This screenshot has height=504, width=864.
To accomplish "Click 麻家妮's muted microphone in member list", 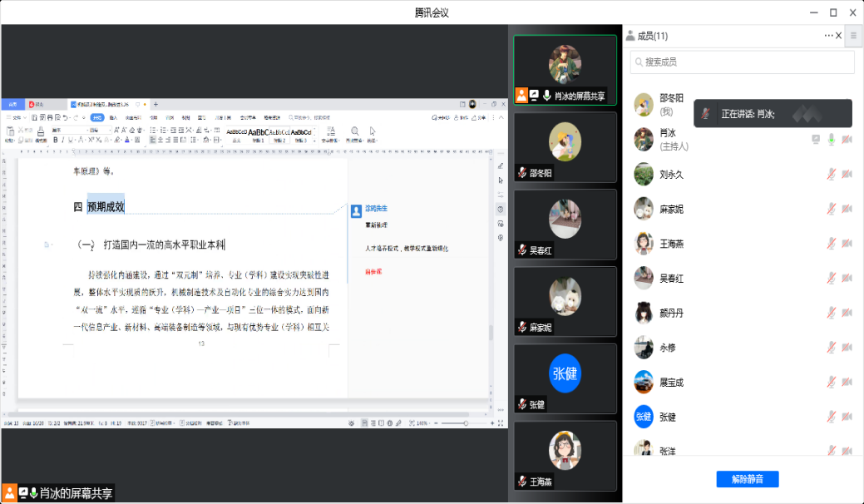I will point(831,210).
